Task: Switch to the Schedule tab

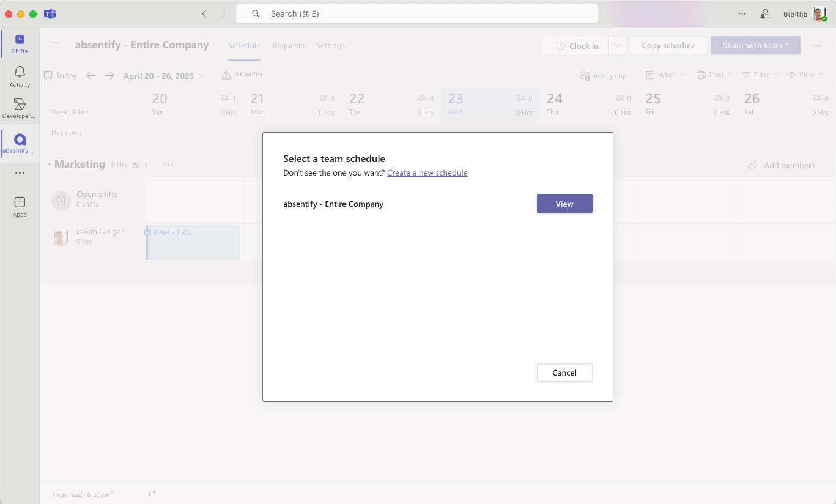Action: 244,45
